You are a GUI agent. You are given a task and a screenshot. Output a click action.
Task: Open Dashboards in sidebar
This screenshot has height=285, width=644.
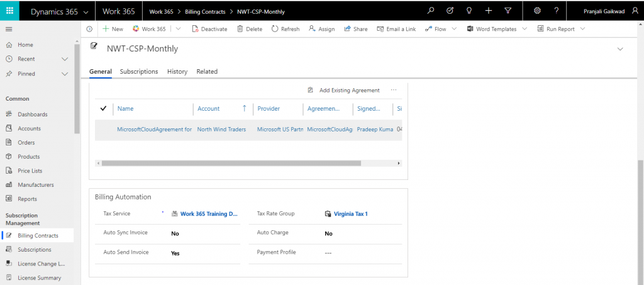click(33, 114)
